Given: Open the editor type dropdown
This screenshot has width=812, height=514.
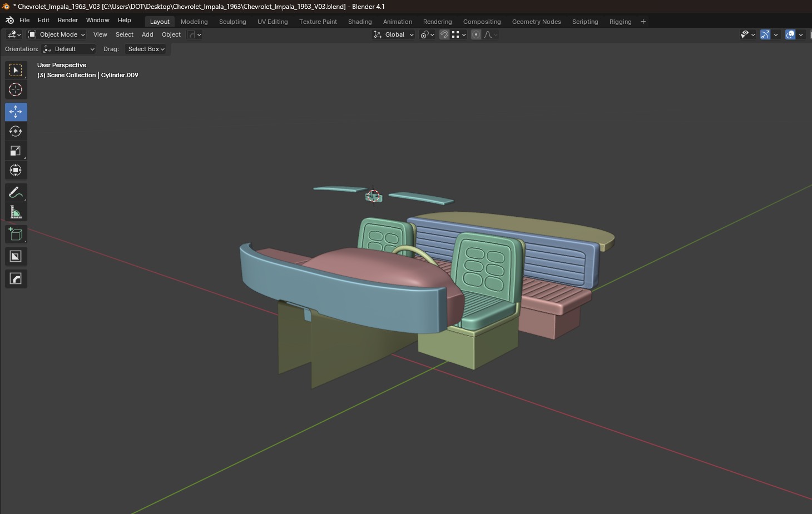Looking at the screenshot, I should 14,34.
